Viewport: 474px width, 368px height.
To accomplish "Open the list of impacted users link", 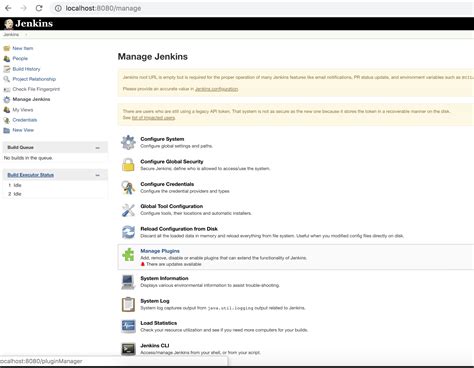I will point(153,118).
